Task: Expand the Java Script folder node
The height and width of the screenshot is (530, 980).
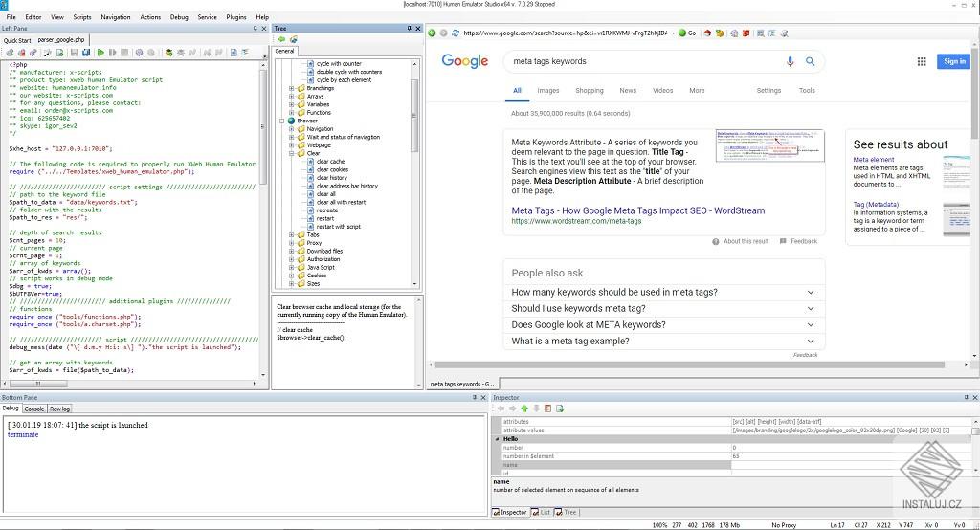Action: [291, 267]
